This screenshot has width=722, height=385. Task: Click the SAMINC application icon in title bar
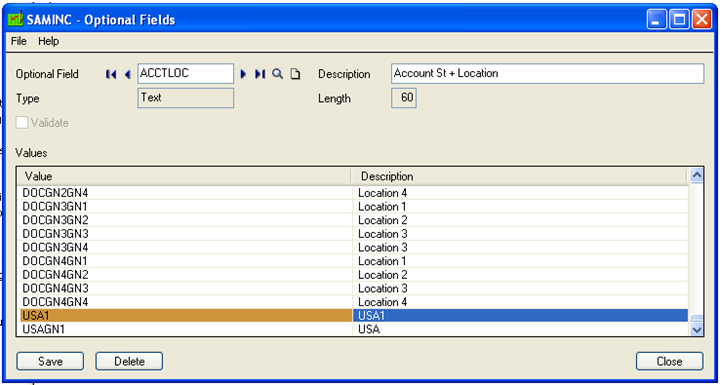tap(16, 20)
